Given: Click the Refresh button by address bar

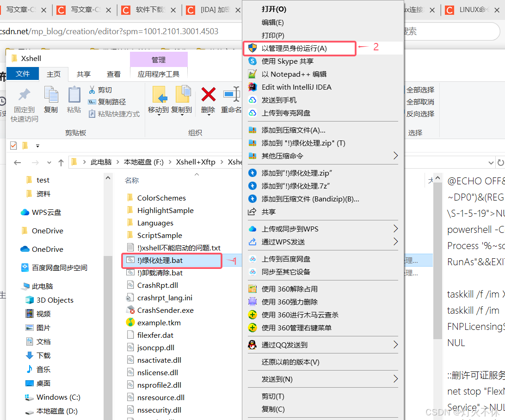Looking at the screenshot, I should click(x=500, y=163).
